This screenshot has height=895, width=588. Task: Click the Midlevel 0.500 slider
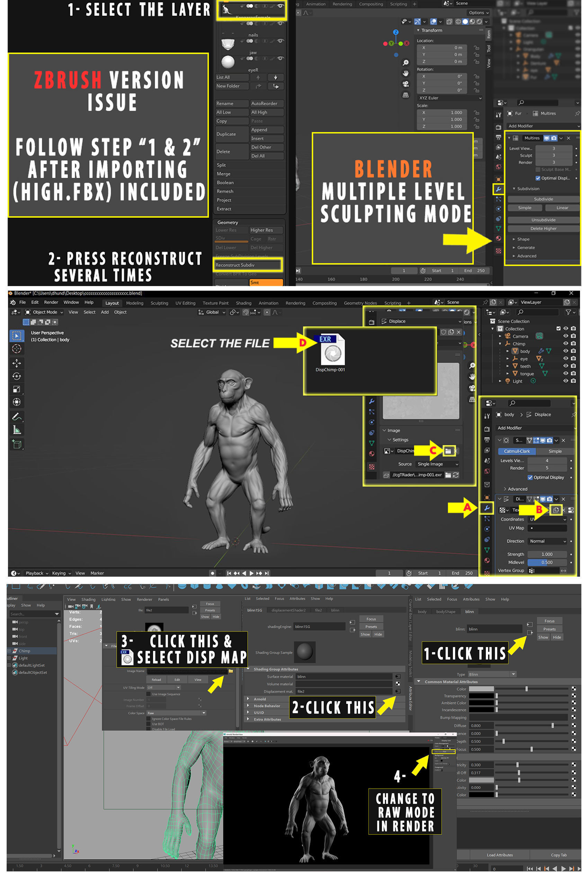(x=547, y=562)
